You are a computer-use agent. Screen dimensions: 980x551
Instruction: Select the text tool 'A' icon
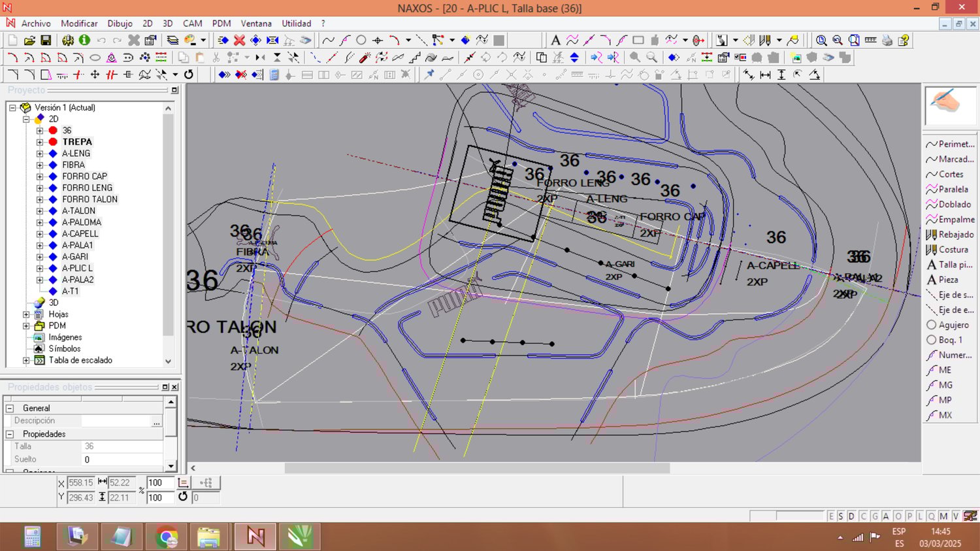555,41
